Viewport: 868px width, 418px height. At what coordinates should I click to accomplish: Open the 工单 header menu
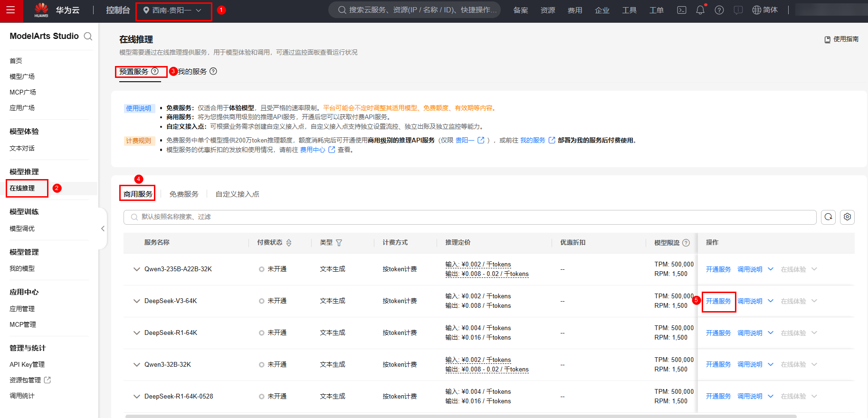(657, 10)
